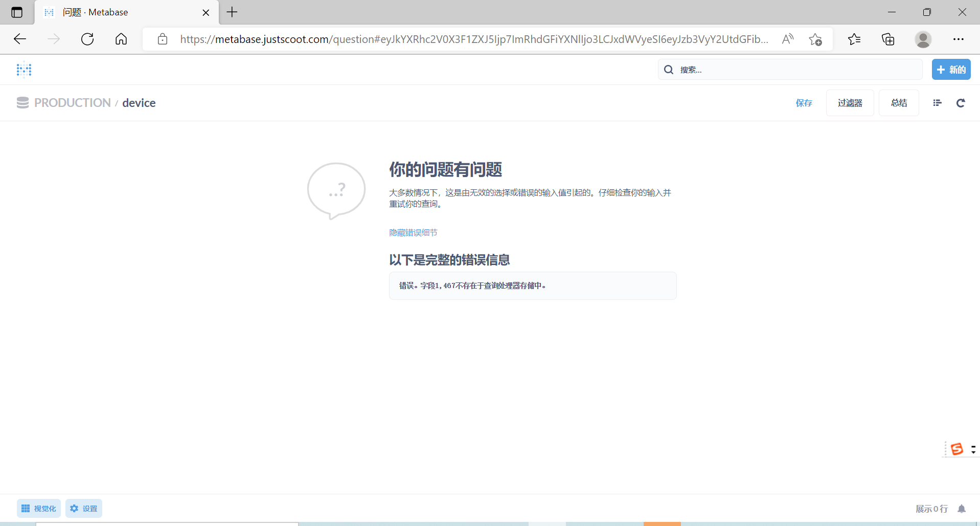Click the notification bell icon

[x=961, y=509]
